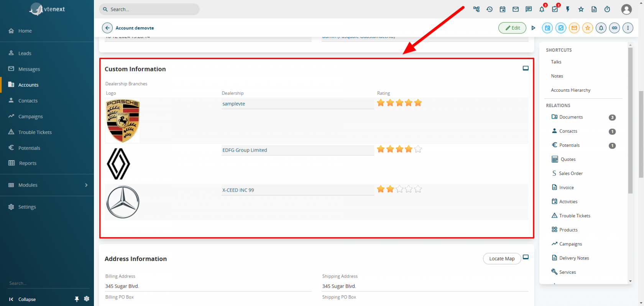Click the Mercedes logo thumbnail
Image resolution: width=644 pixels, height=306 pixels.
tap(123, 202)
